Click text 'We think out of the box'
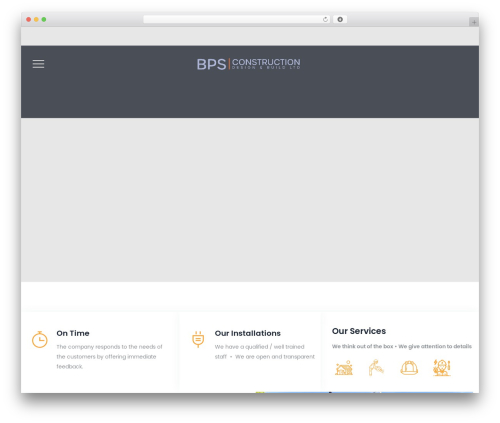 (x=362, y=346)
